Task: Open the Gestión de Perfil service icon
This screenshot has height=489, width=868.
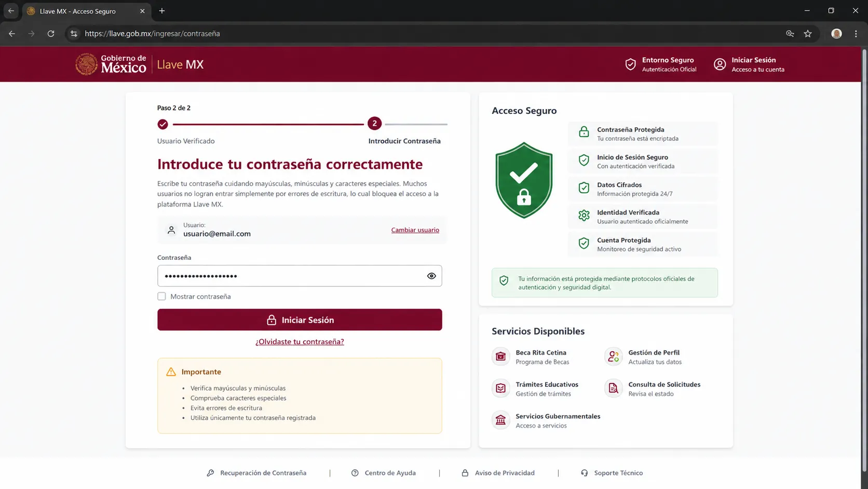Action: (613, 356)
